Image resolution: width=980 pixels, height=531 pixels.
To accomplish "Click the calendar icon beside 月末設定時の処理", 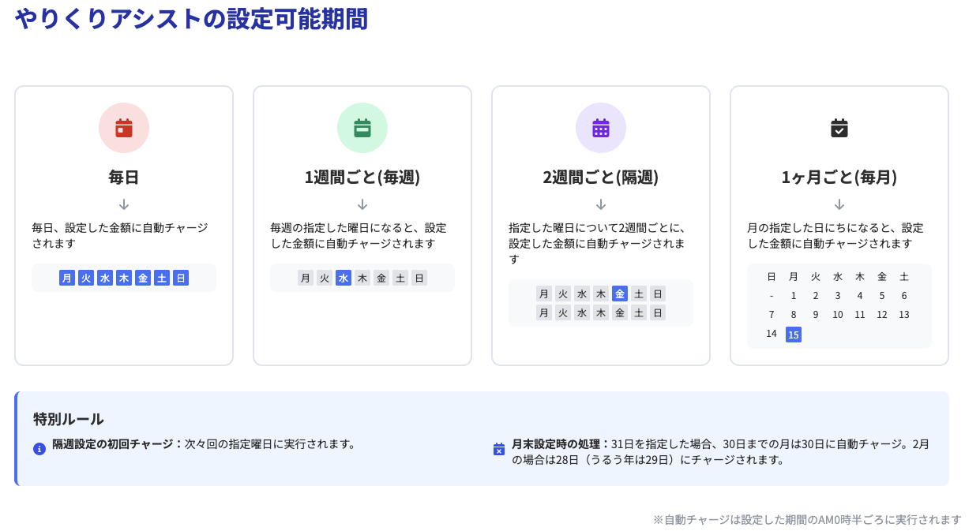I will point(499,449).
